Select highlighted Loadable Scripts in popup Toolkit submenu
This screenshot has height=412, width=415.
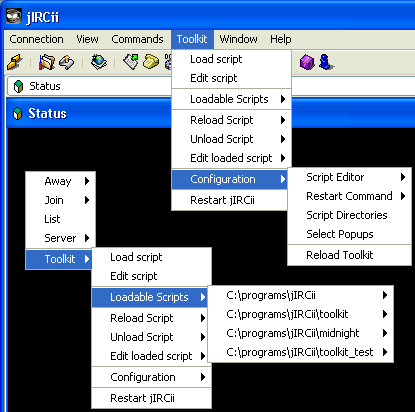pyautogui.click(x=150, y=297)
